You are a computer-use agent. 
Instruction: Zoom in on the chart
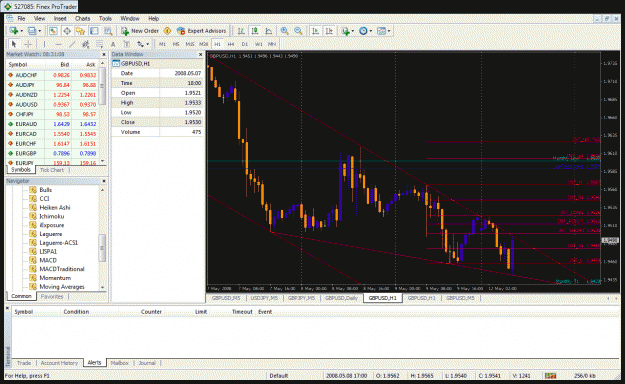[x=284, y=31]
